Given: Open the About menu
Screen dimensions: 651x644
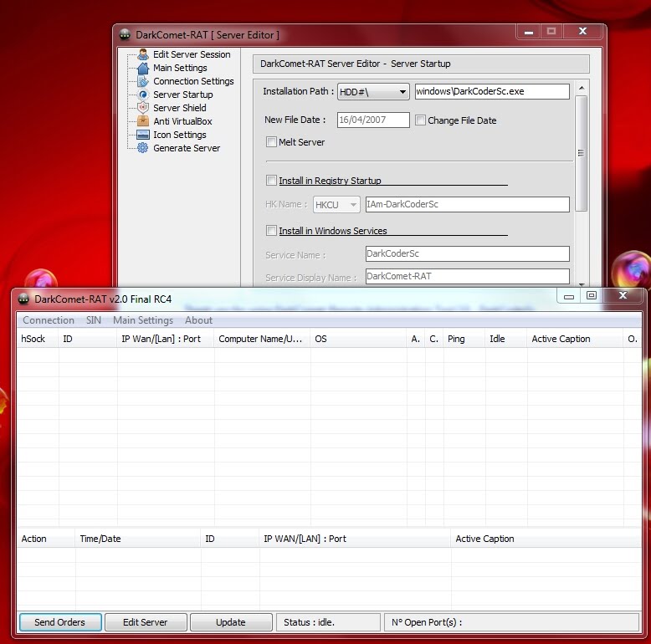Looking at the screenshot, I should 198,320.
